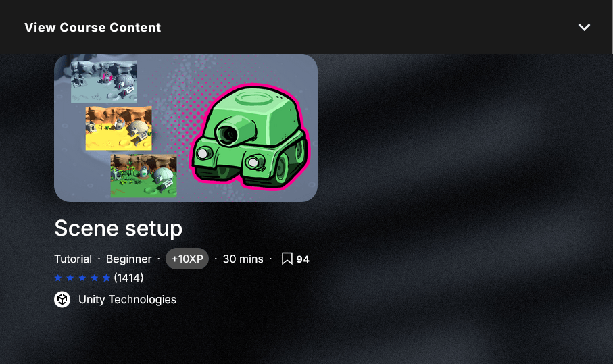
Task: Click the second rating star
Action: coord(70,278)
